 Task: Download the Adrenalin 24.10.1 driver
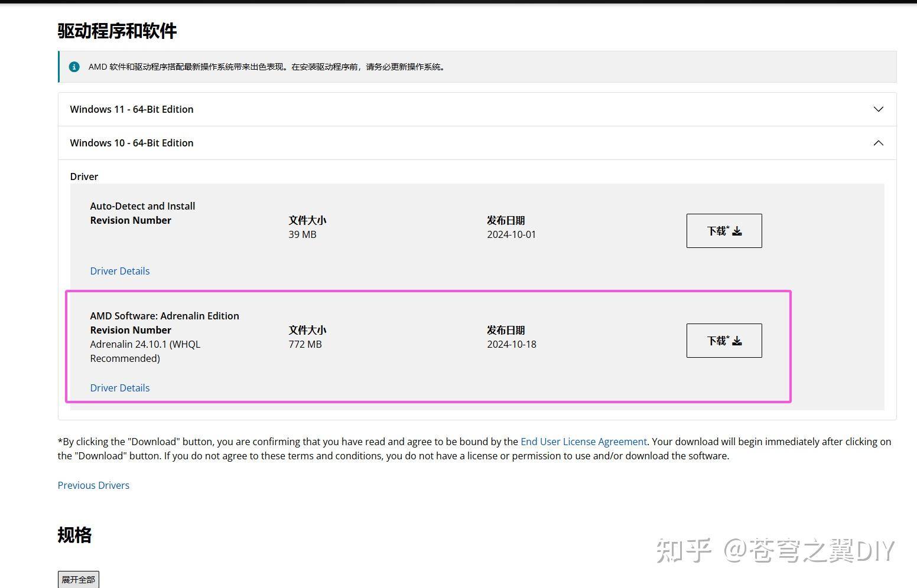[x=724, y=341]
